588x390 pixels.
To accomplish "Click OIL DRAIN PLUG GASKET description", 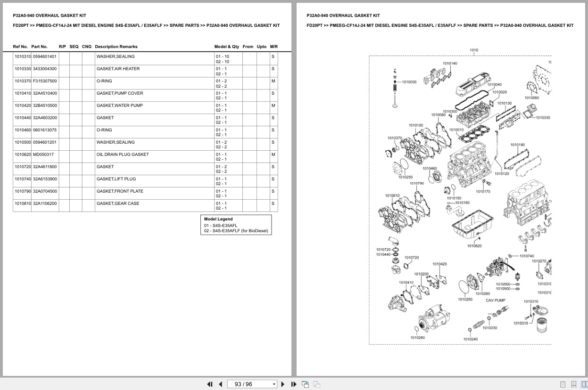I will coord(123,154).
